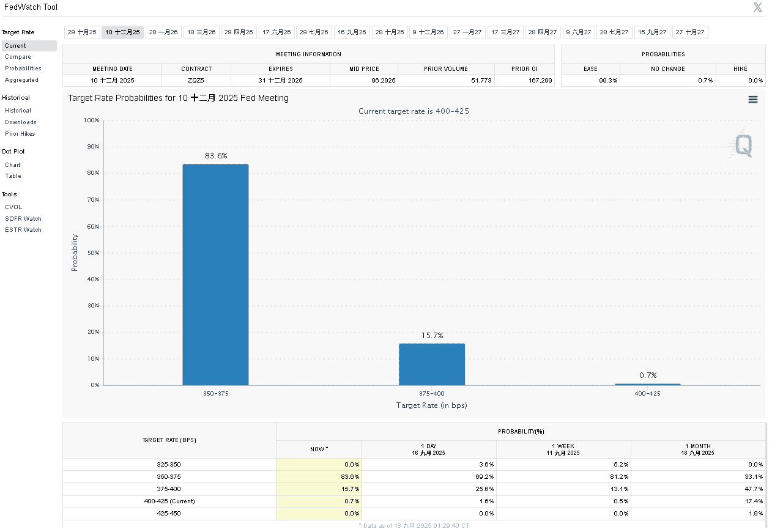The width and height of the screenshot is (772, 532).
Task: Open the chart hamburger context menu
Action: coord(752,100)
